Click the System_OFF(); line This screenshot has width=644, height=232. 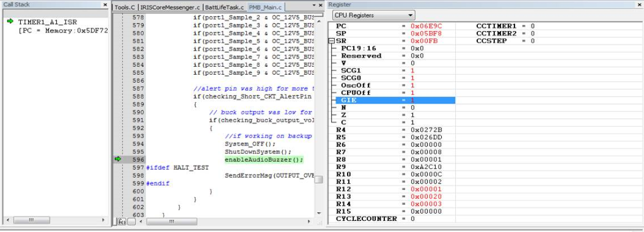(250, 144)
